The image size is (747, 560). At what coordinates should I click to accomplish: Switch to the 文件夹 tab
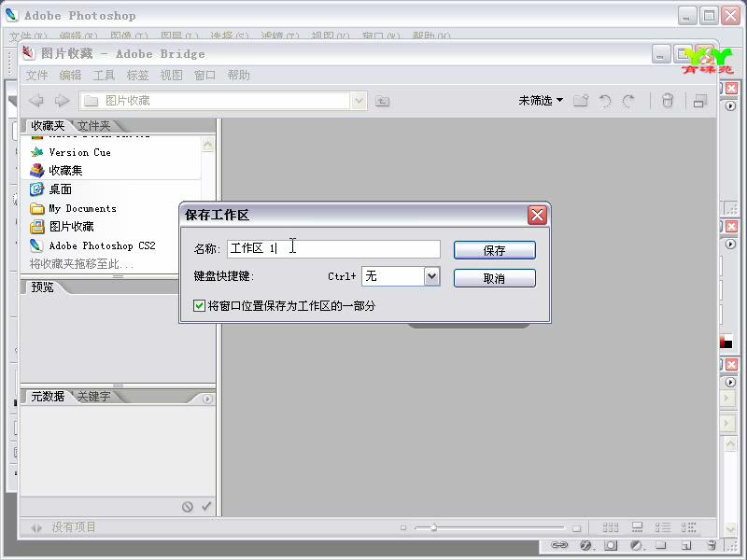pyautogui.click(x=94, y=126)
